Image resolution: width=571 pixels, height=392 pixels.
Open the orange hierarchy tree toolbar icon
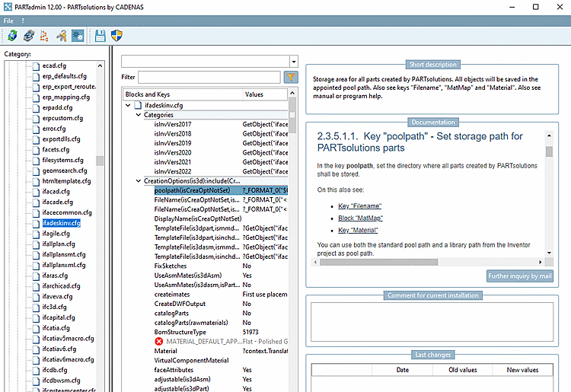[x=44, y=35]
